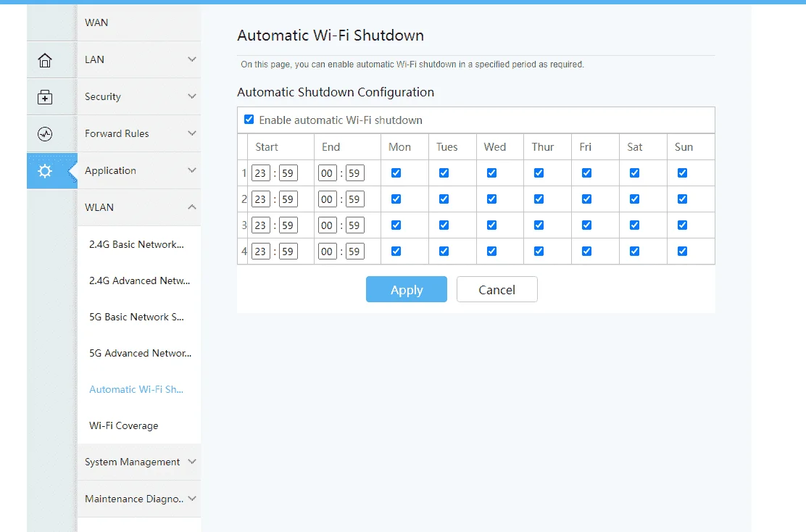The width and height of the screenshot is (806, 532).
Task: Open the LAN menu label
Action: (x=94, y=59)
